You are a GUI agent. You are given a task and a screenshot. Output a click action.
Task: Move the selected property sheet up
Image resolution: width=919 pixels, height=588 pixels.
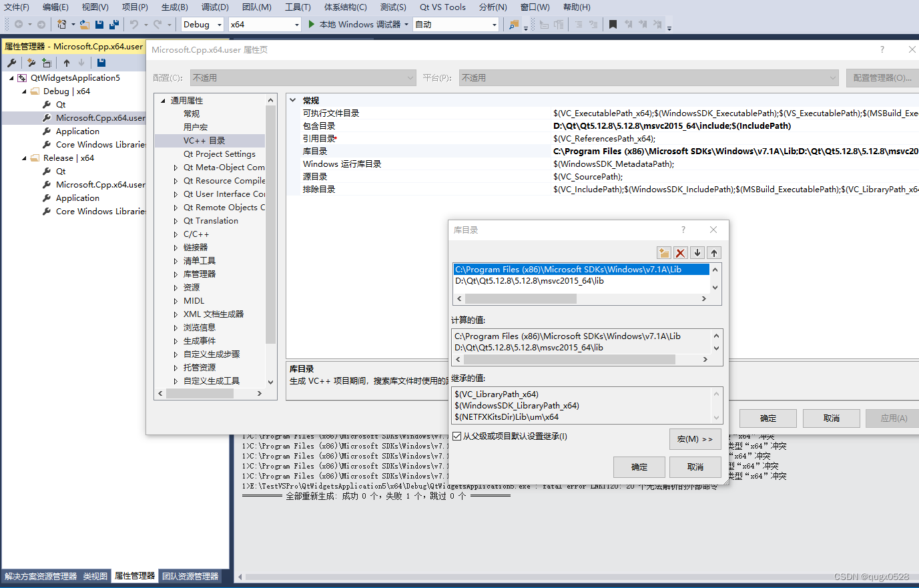point(65,62)
